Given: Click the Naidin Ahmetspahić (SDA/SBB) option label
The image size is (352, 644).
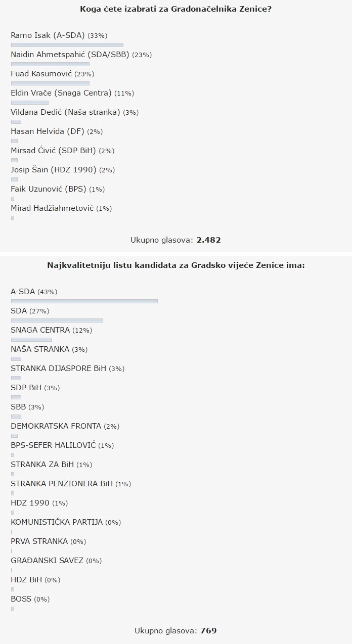Looking at the screenshot, I should 70,55.
